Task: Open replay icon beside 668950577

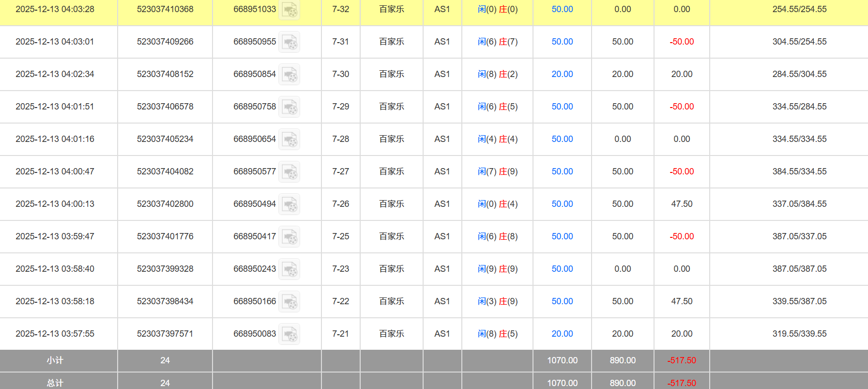Action: pyautogui.click(x=289, y=172)
